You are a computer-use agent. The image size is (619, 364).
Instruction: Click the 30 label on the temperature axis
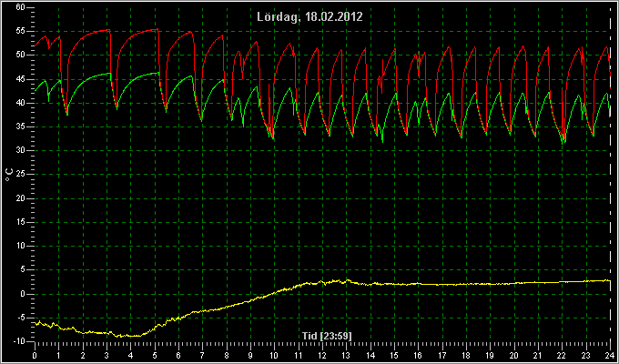[21, 150]
